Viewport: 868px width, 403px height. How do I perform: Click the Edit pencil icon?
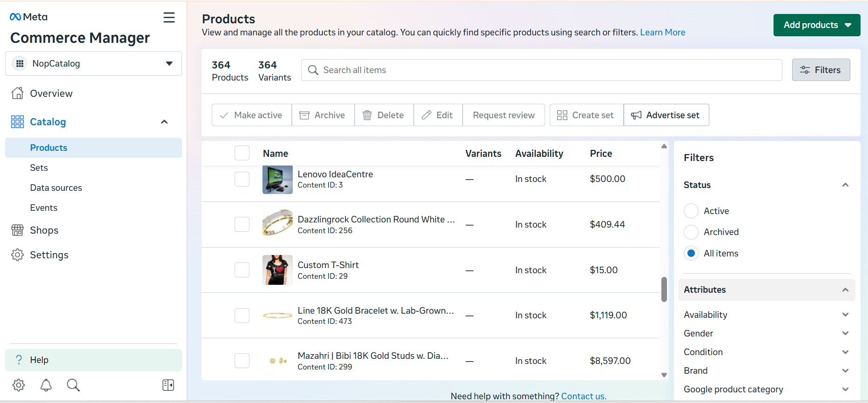click(426, 115)
